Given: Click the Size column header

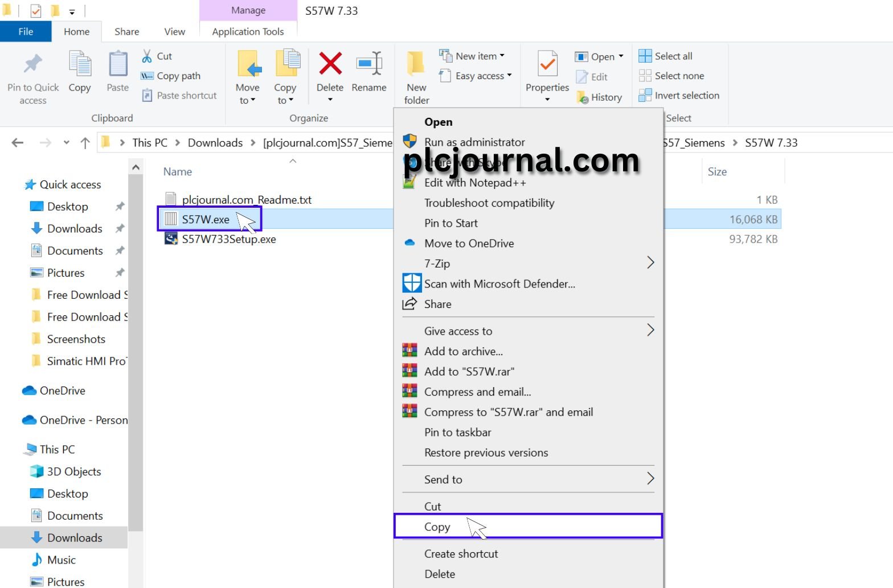Looking at the screenshot, I should tap(717, 171).
